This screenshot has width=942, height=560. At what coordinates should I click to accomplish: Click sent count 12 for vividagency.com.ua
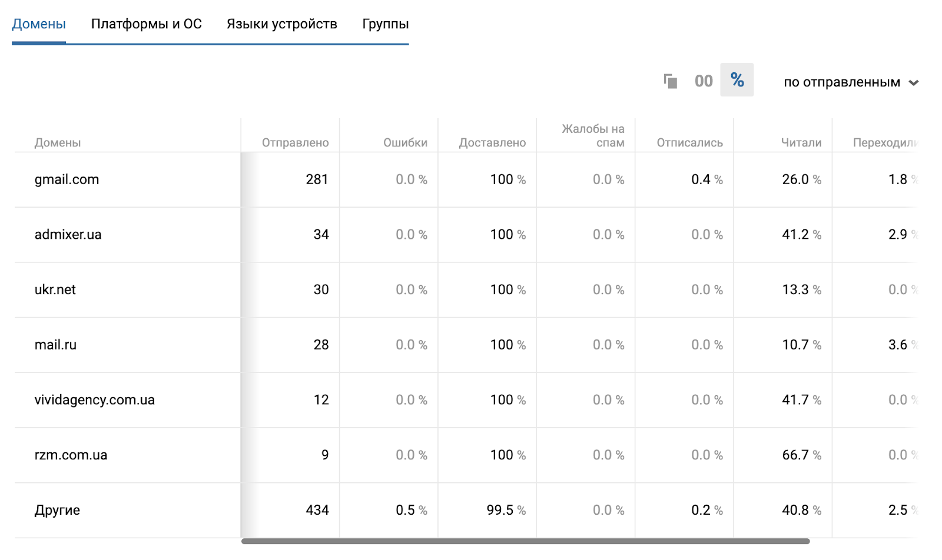pyautogui.click(x=321, y=400)
